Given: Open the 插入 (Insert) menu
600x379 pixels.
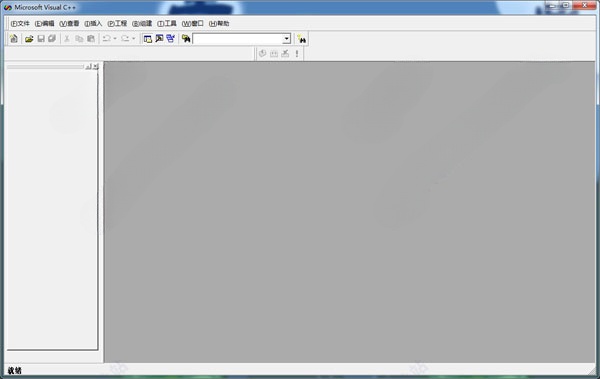Looking at the screenshot, I should 93,23.
